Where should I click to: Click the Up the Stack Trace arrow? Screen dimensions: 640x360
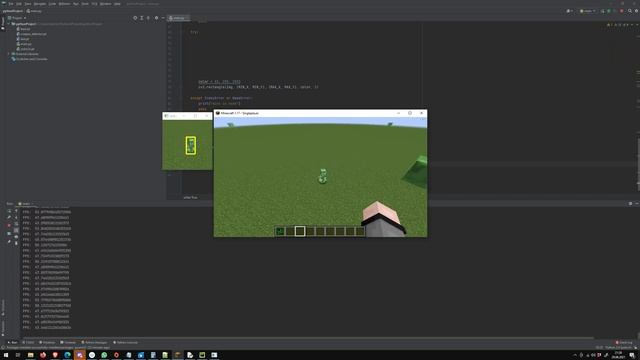[x=16, y=211]
